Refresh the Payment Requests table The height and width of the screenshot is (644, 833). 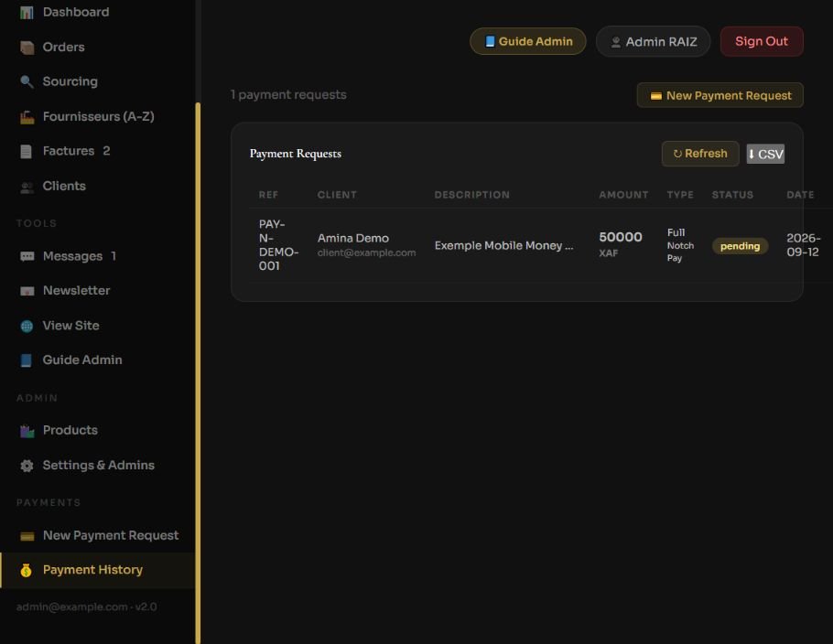pos(700,154)
